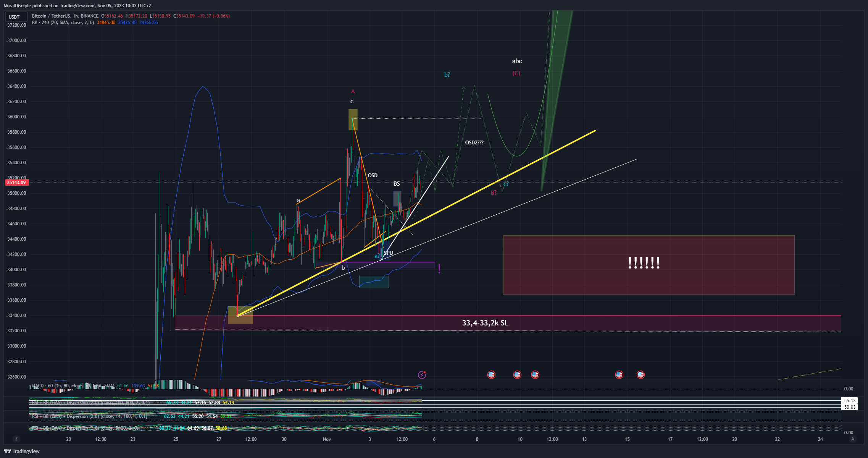Click the '24' date on time axis
This screenshot has height=458, width=868.
[x=820, y=439]
